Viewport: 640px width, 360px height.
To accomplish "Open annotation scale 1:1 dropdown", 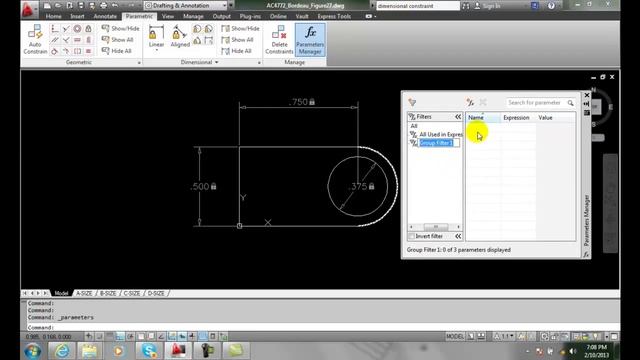I will pos(504,336).
